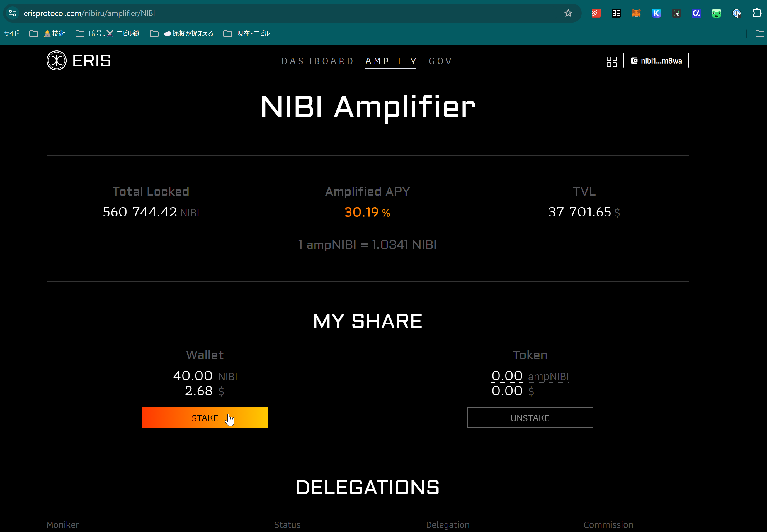This screenshot has width=767, height=532.
Task: Open green frog extension icon
Action: coord(716,13)
